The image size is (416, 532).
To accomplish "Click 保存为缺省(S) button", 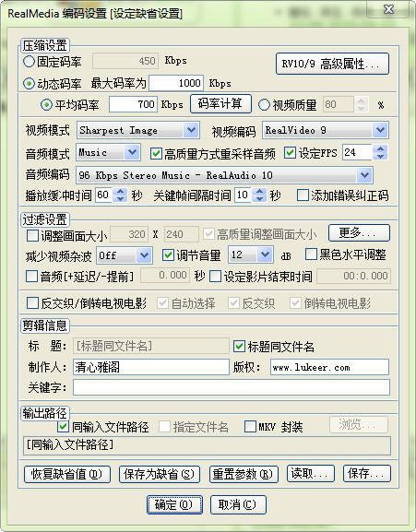I will (x=160, y=474).
